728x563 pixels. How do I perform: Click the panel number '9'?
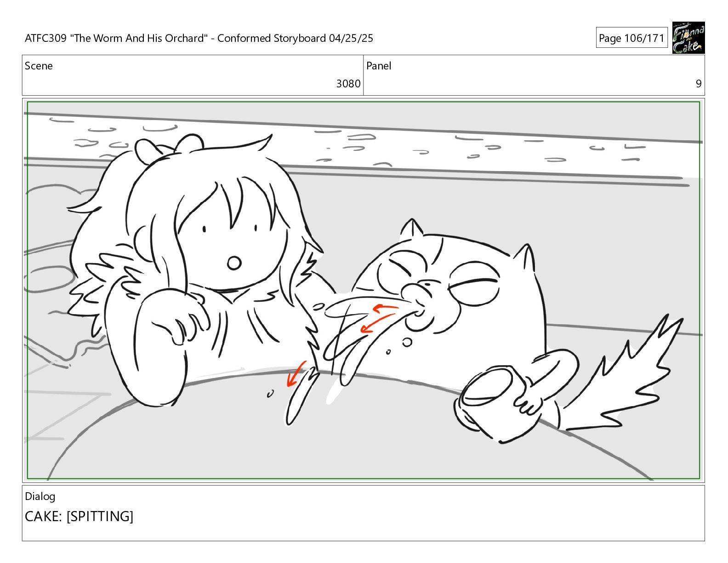699,83
